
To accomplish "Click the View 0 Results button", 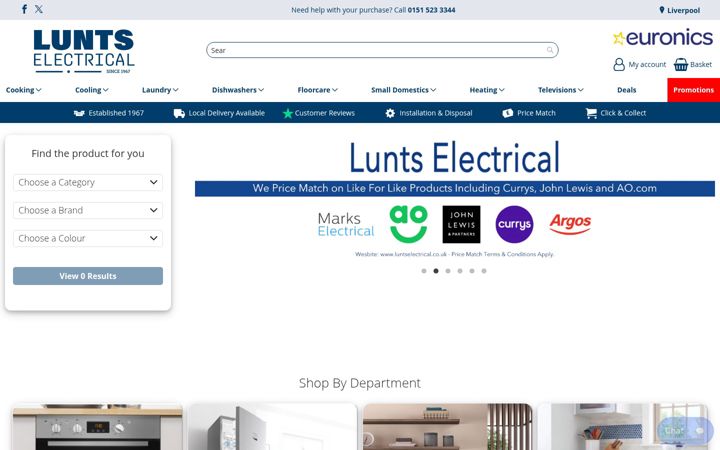I will pyautogui.click(x=88, y=276).
